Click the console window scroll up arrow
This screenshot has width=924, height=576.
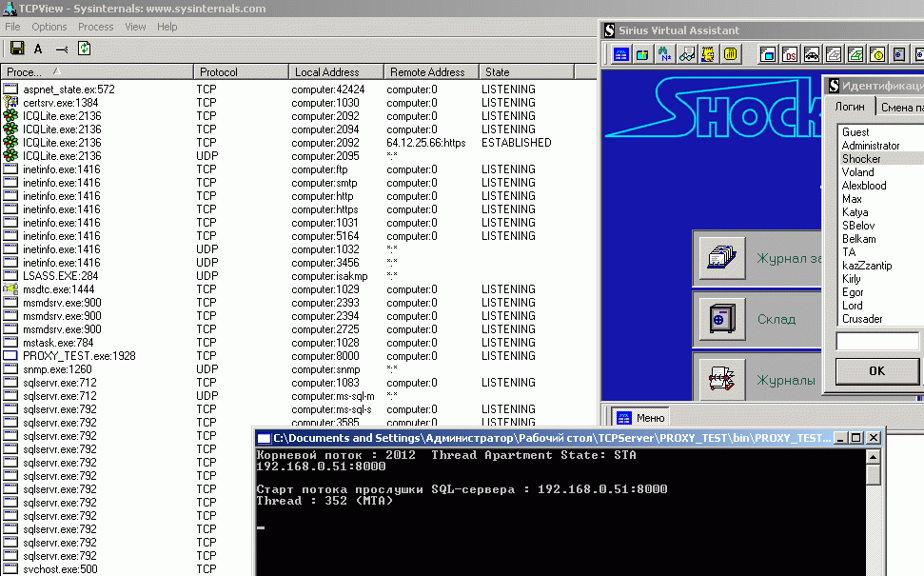pos(874,457)
